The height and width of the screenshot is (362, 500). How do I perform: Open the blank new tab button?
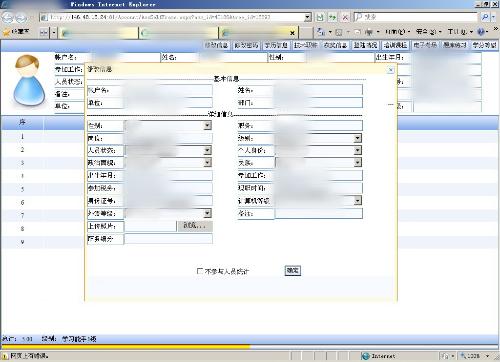306,33
